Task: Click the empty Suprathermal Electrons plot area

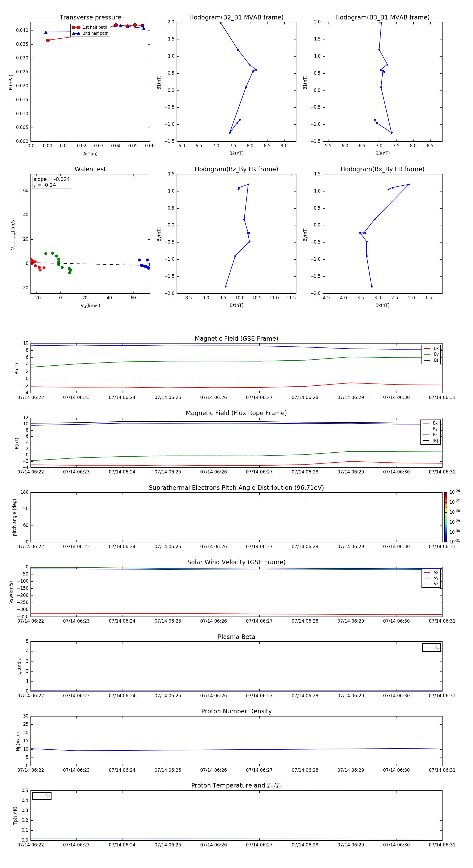Action: point(236,517)
